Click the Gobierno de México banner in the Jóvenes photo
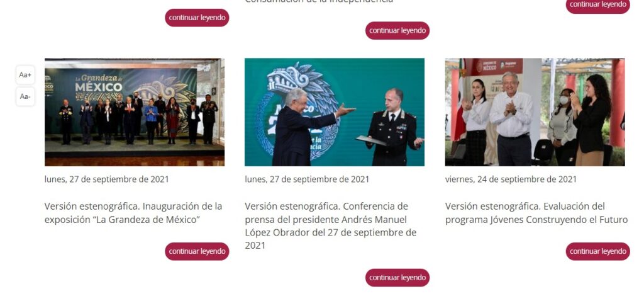 click(x=496, y=66)
